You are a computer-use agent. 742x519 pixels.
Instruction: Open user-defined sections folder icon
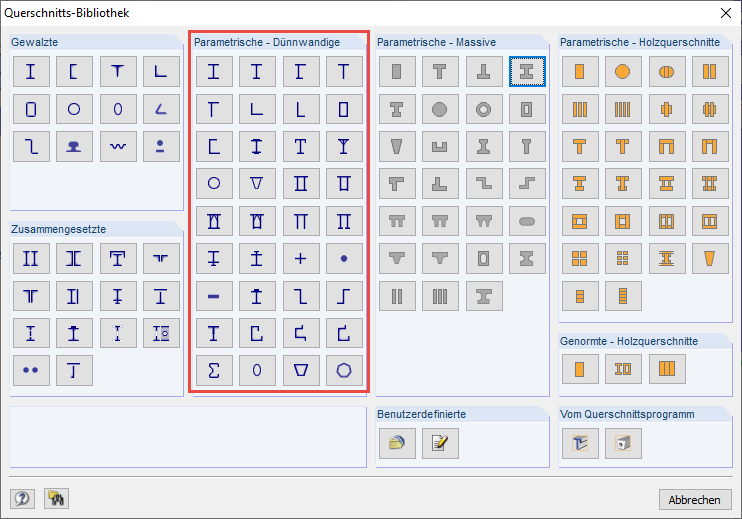pos(396,442)
